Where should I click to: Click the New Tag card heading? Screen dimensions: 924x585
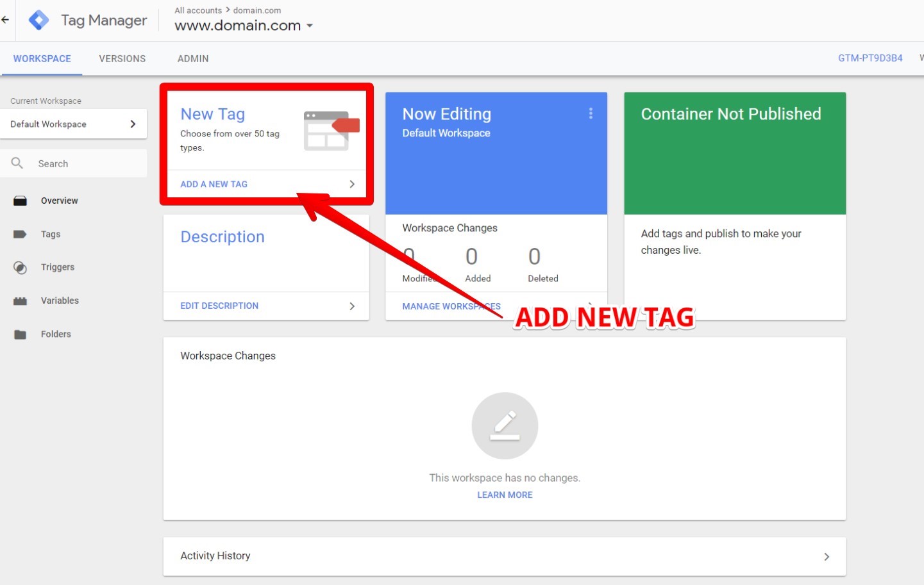click(x=213, y=114)
